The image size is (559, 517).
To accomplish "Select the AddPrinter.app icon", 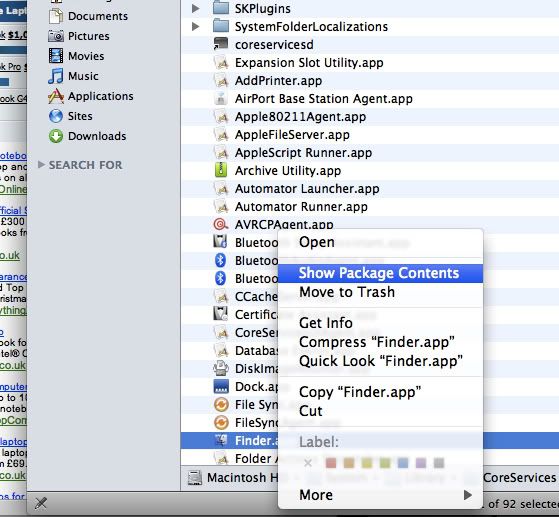I will (221, 80).
